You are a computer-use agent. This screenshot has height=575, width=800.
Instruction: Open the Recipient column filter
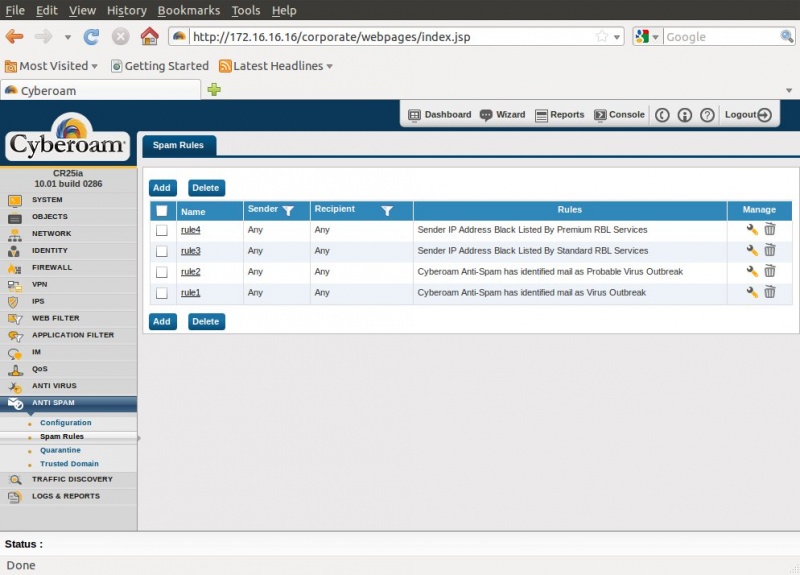pos(387,211)
